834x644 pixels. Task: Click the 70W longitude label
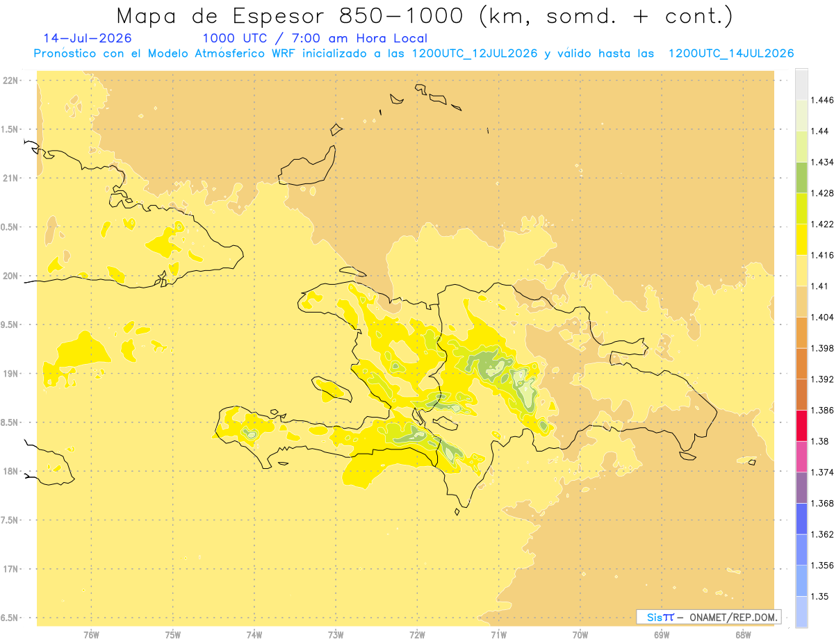tap(580, 634)
